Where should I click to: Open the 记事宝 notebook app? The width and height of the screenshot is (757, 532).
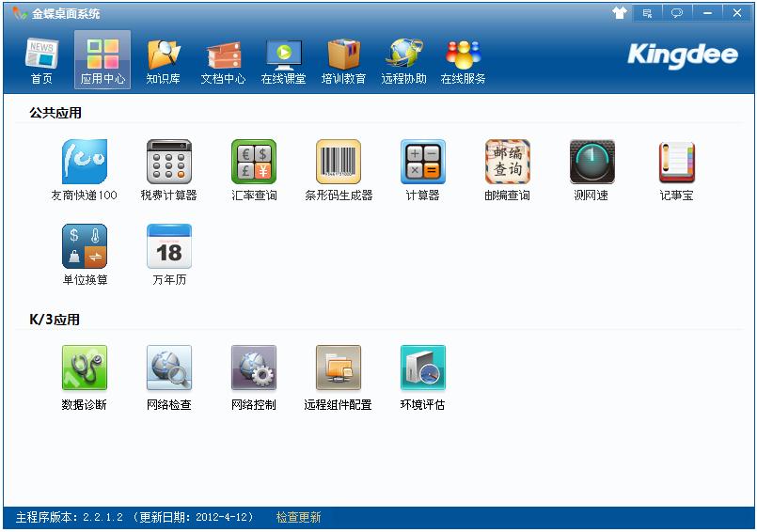[x=676, y=162]
